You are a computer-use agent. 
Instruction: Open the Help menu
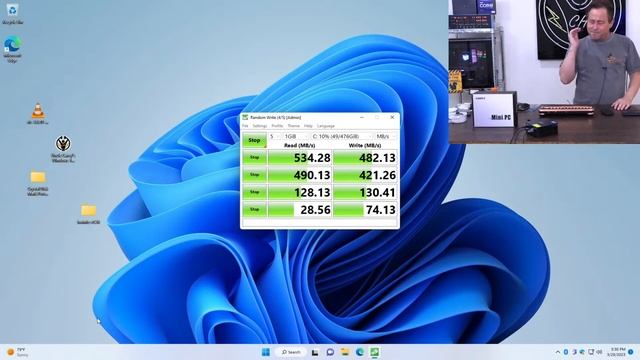[x=308, y=126]
